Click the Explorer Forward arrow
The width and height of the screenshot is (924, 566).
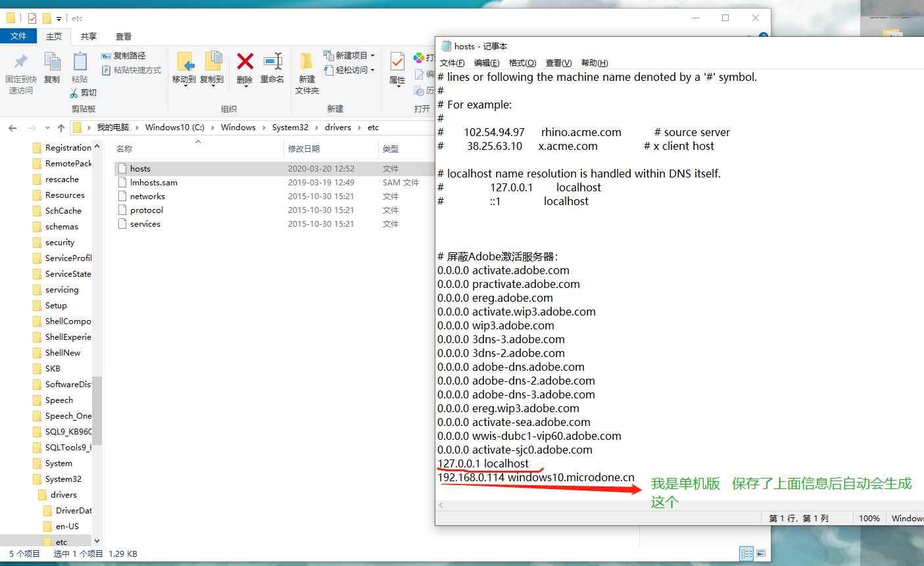point(32,128)
